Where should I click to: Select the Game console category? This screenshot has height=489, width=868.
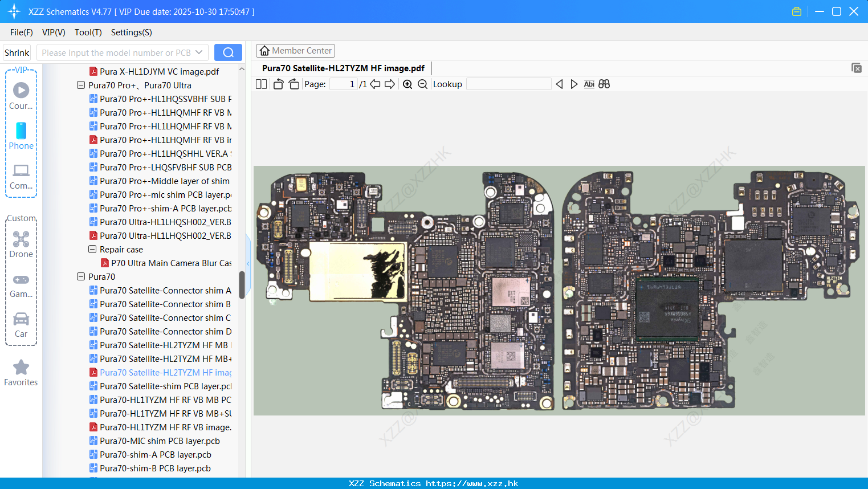(x=21, y=285)
